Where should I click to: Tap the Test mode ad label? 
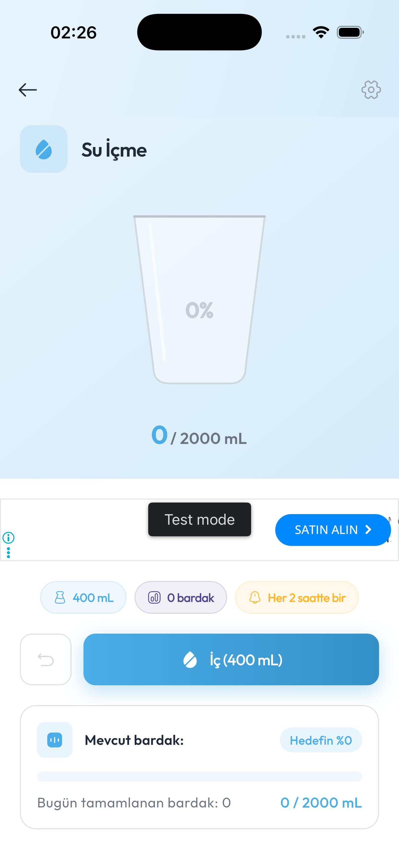[199, 519]
